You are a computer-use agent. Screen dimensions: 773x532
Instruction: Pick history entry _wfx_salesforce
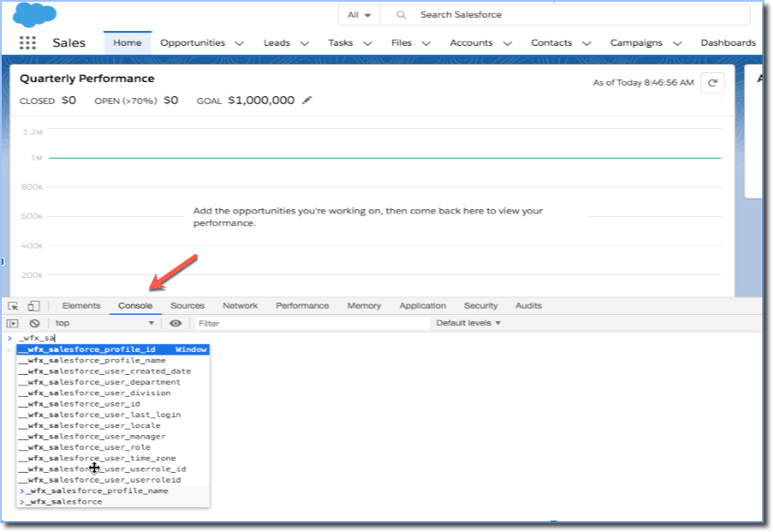113,501
